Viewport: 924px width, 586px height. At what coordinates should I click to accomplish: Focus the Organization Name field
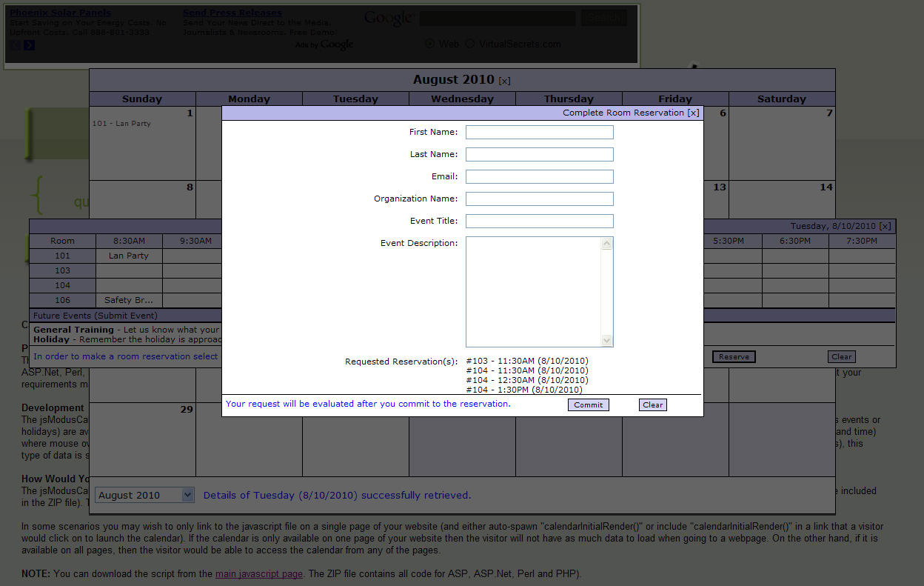coord(540,199)
